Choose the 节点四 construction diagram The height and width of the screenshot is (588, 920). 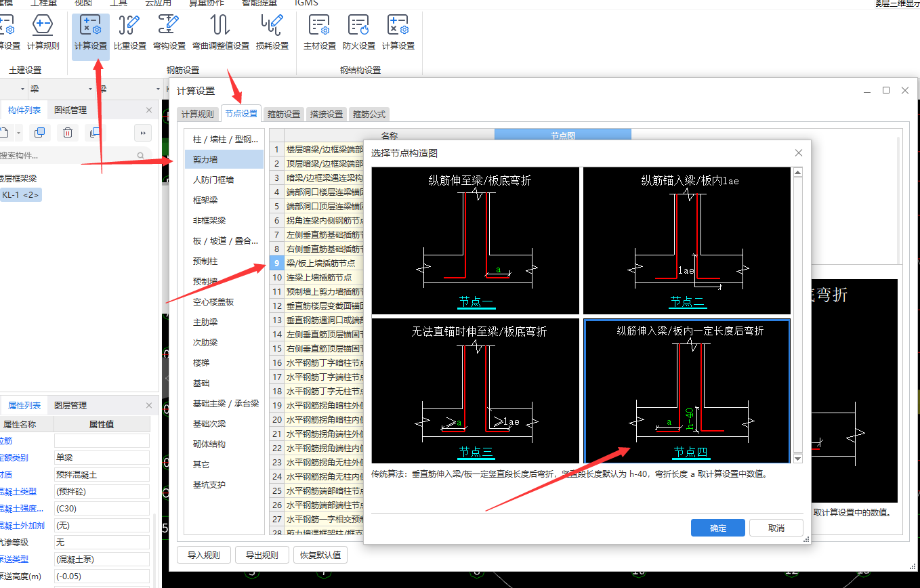[x=687, y=390]
